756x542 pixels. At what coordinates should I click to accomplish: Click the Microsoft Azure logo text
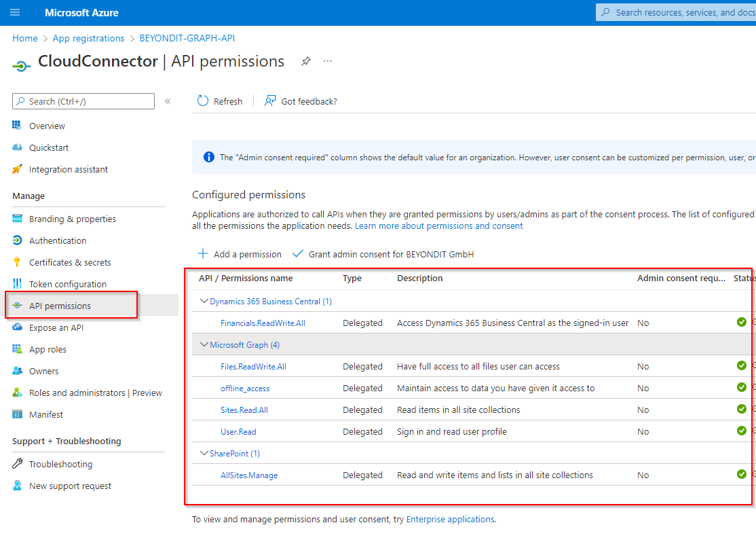click(81, 12)
